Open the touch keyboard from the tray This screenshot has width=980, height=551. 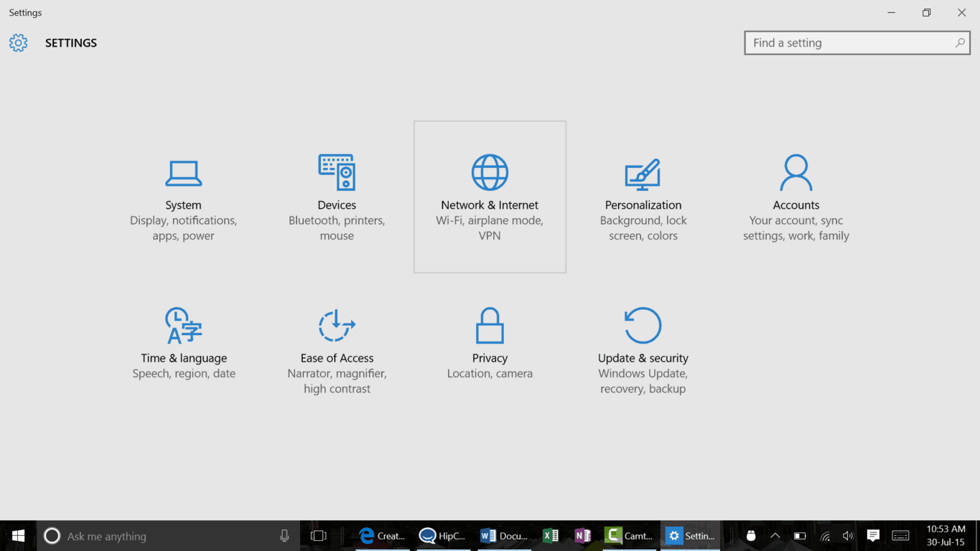(x=900, y=536)
